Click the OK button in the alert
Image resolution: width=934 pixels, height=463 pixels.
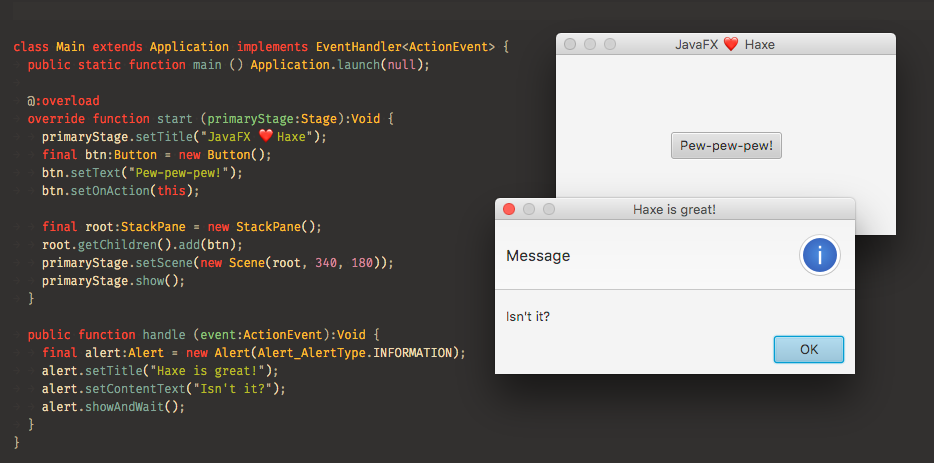[808, 349]
